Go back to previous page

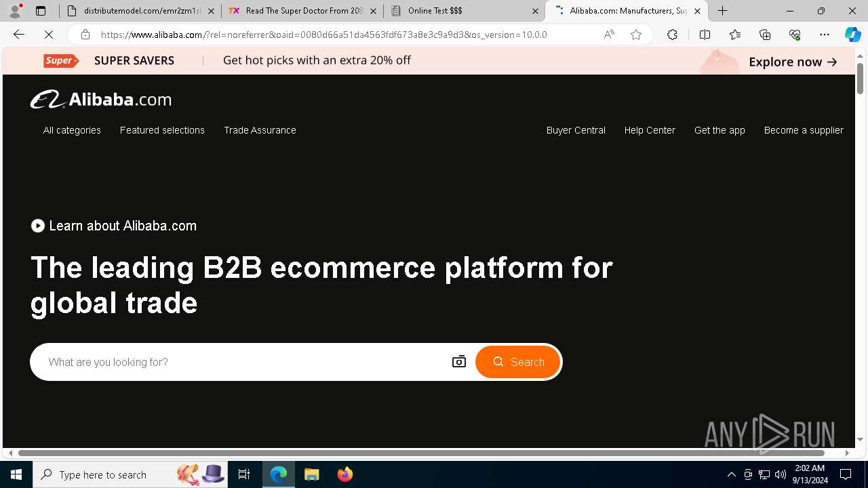[19, 35]
